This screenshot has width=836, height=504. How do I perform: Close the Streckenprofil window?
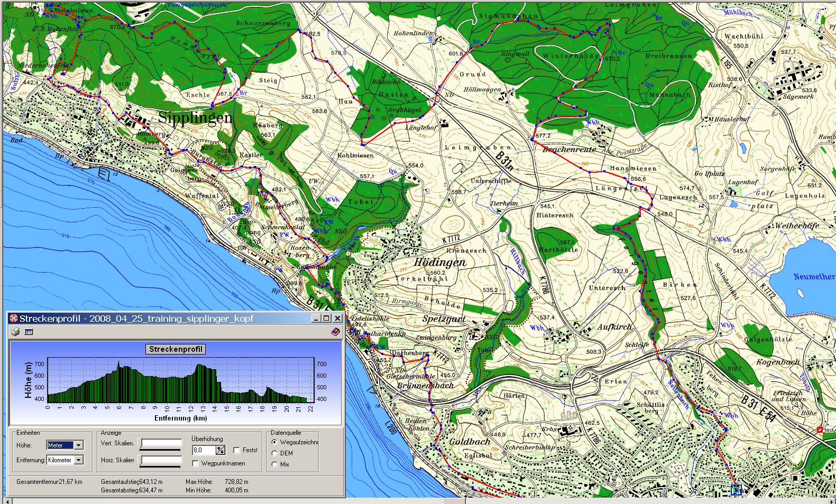point(337,318)
